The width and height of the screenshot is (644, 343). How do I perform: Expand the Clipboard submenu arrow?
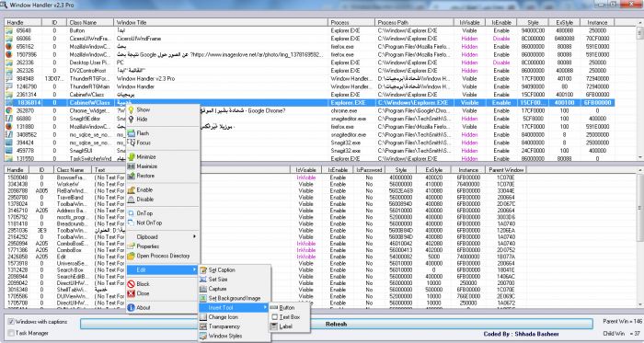pos(195,236)
